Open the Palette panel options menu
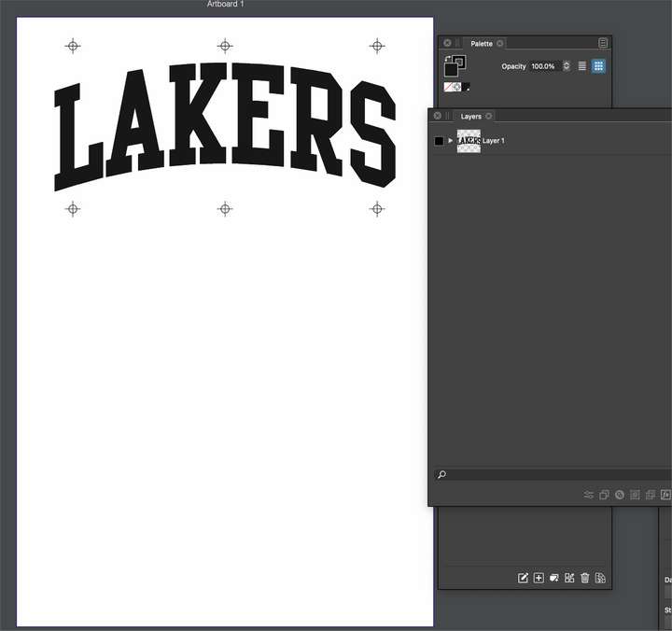Viewport: 672px width, 631px height. click(603, 43)
